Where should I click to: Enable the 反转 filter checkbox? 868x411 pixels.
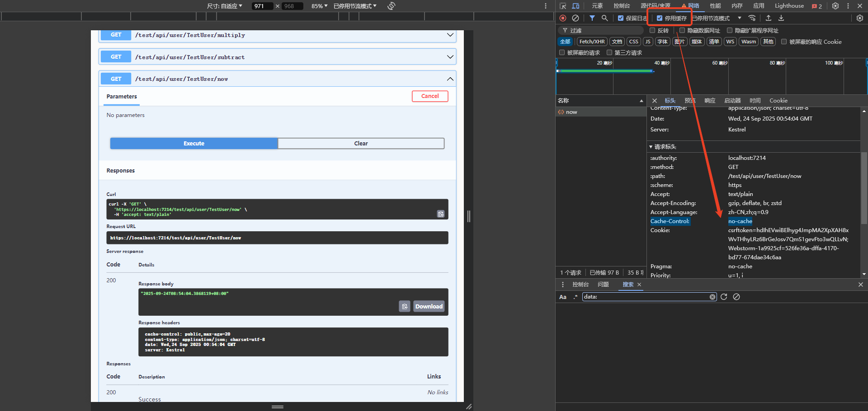click(x=652, y=30)
